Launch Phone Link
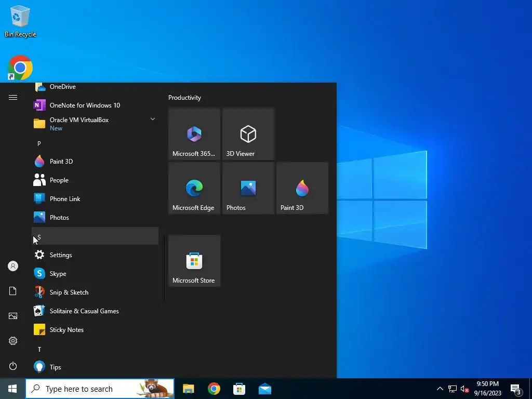The height and width of the screenshot is (399, 532). pos(95,199)
